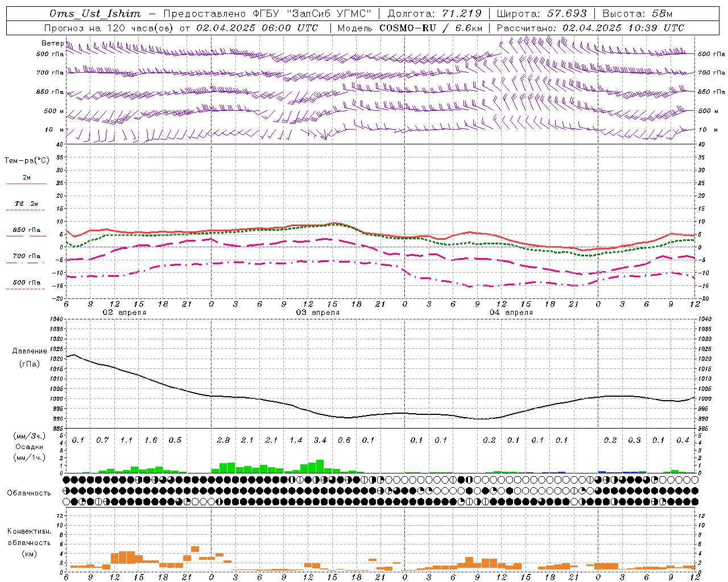Click the Td 2м dew point legend entry
This screenshot has width=728, height=582.
click(26, 203)
